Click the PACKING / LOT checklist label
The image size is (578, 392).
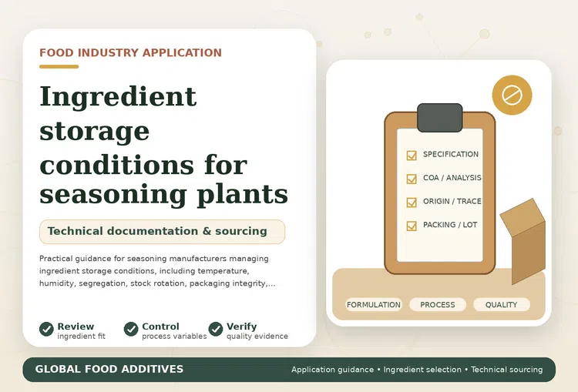coord(450,225)
